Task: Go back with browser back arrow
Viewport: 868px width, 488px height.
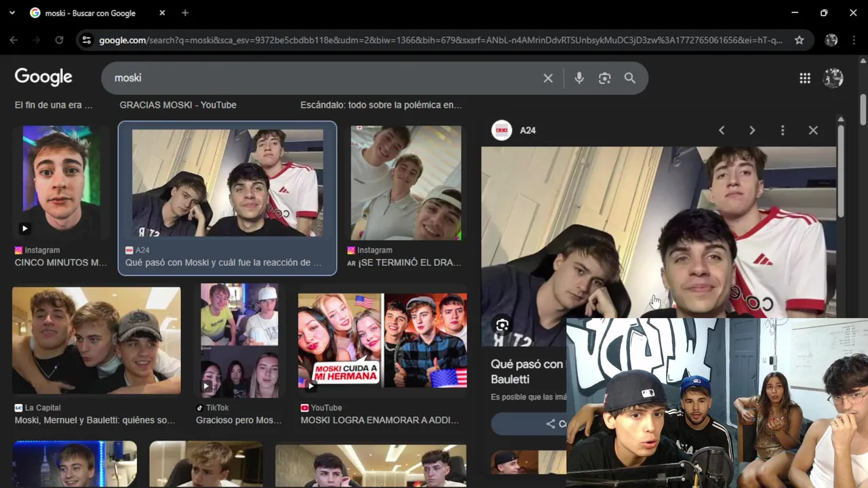Action: (14, 40)
